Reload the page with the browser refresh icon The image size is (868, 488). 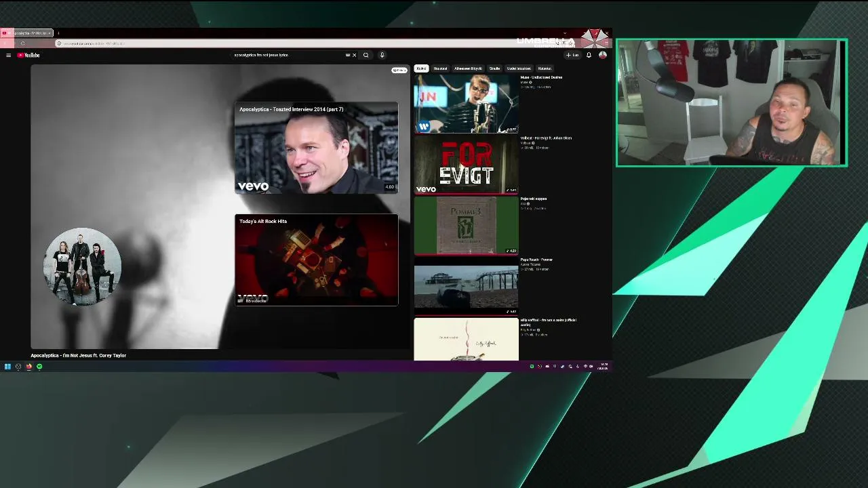click(22, 43)
